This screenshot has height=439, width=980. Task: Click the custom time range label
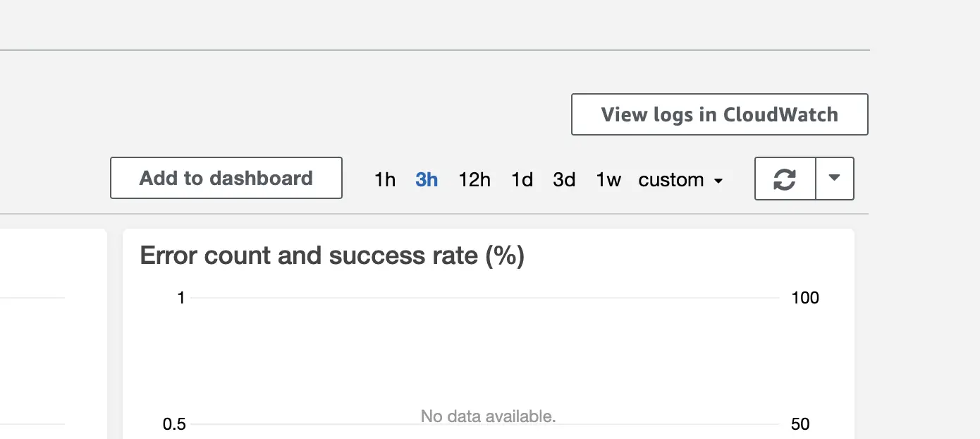(670, 179)
